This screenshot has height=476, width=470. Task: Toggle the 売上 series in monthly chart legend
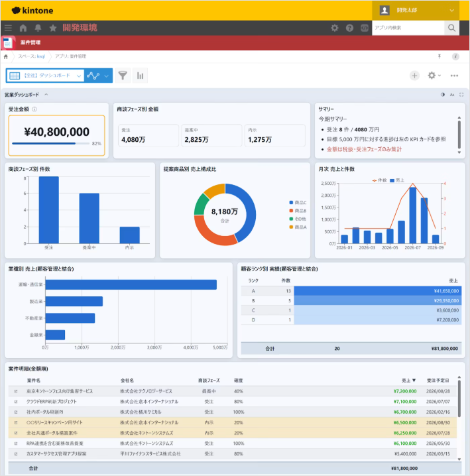point(397,180)
